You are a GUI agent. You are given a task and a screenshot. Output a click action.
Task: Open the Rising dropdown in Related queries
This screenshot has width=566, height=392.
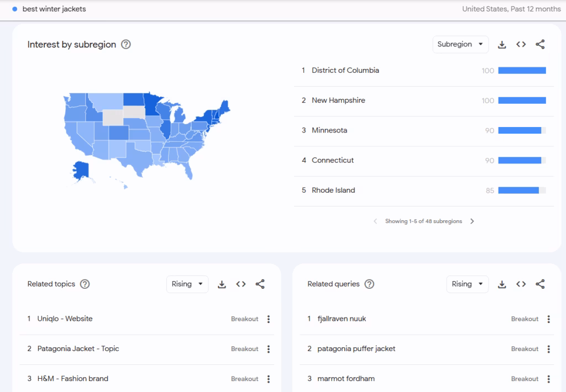coord(467,284)
